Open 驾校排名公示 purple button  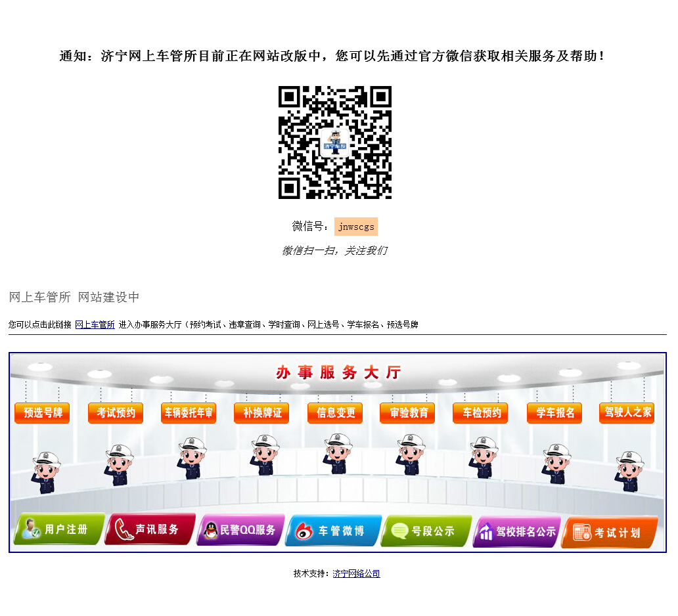(517, 532)
